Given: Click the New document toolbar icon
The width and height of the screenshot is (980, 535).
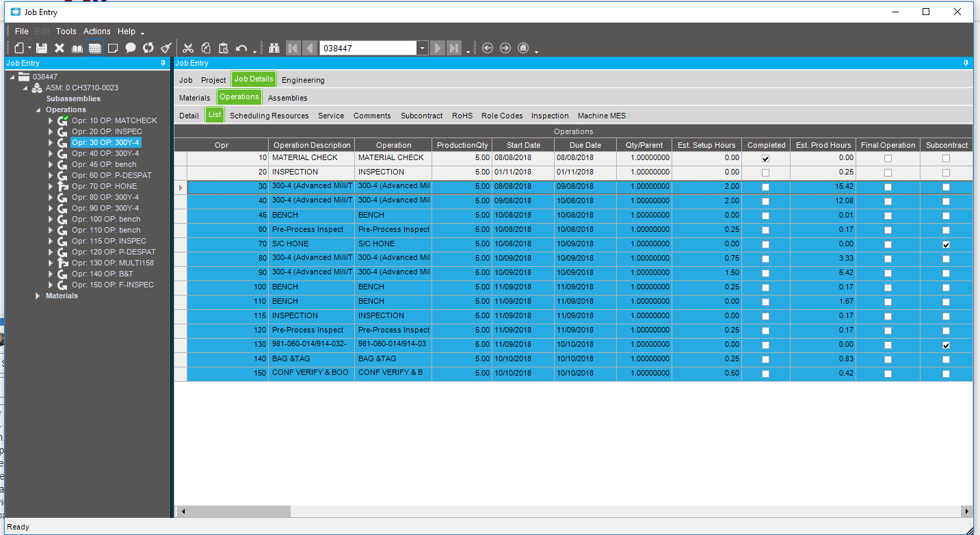Looking at the screenshot, I should pyautogui.click(x=20, y=48).
